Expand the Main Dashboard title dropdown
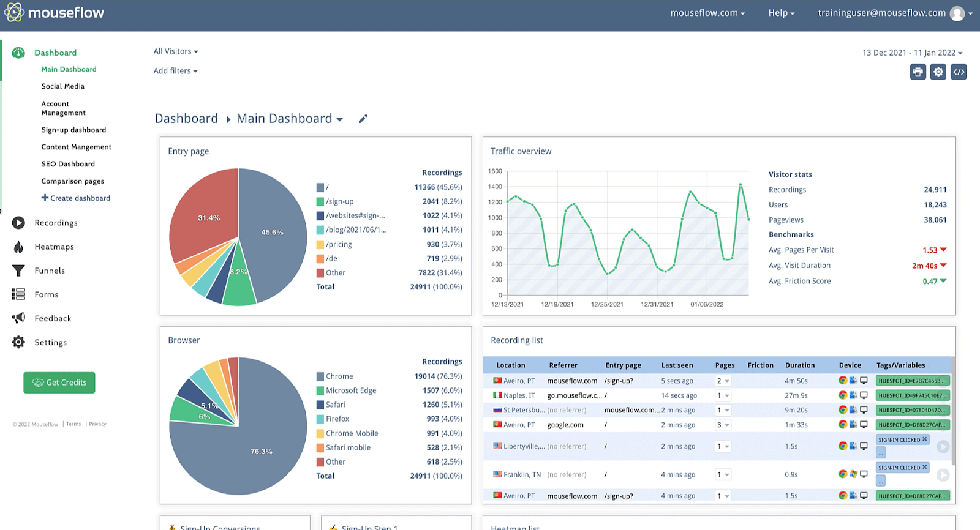 pyautogui.click(x=340, y=119)
